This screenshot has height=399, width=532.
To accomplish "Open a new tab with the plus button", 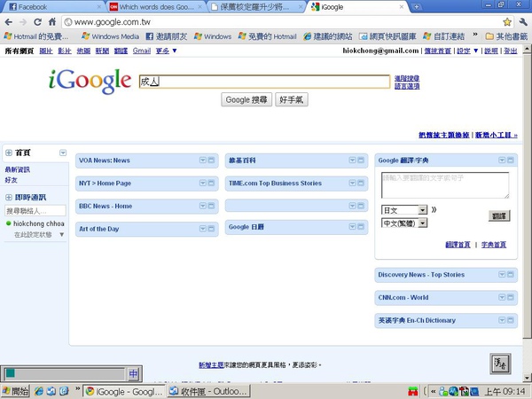I will click(417, 7).
